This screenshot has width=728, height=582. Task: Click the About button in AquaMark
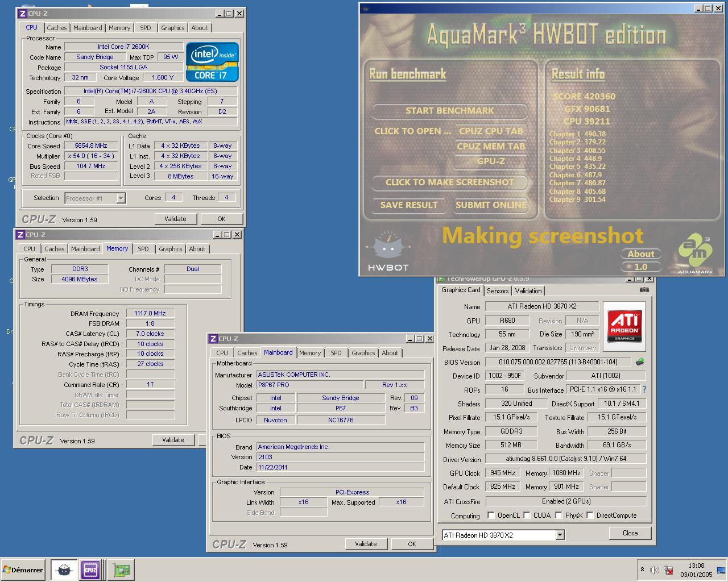click(x=641, y=254)
